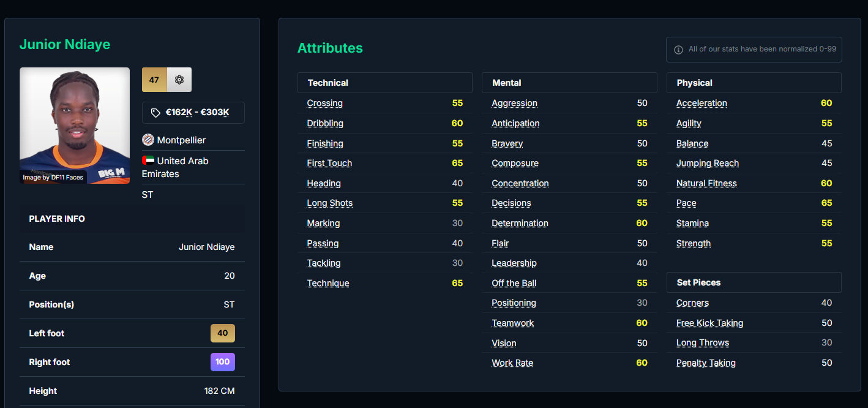Click the Montpellier club crest icon
Image resolution: width=868 pixels, height=408 pixels.
(x=148, y=140)
